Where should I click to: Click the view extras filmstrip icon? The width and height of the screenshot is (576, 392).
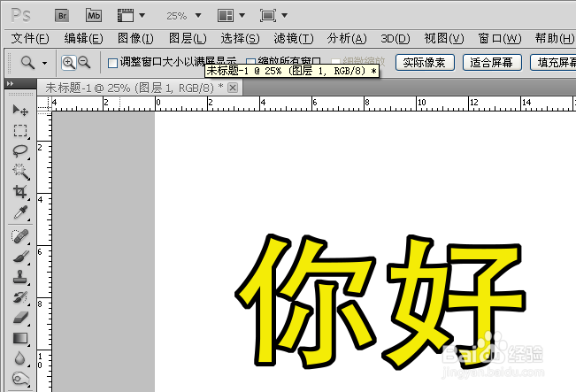[x=126, y=15]
